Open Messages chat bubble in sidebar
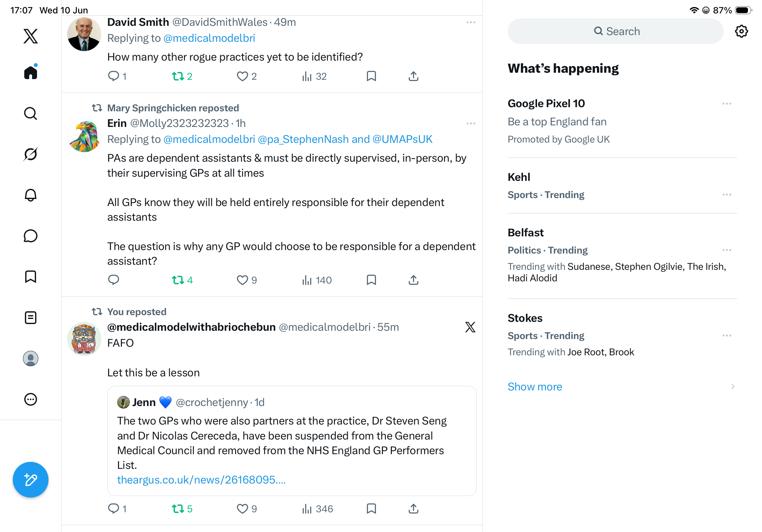 [x=31, y=236]
